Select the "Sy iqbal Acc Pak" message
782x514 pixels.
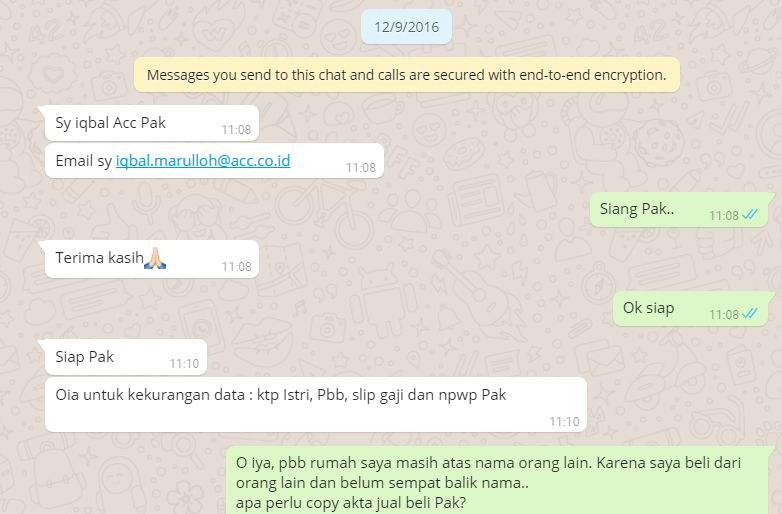click(152, 123)
